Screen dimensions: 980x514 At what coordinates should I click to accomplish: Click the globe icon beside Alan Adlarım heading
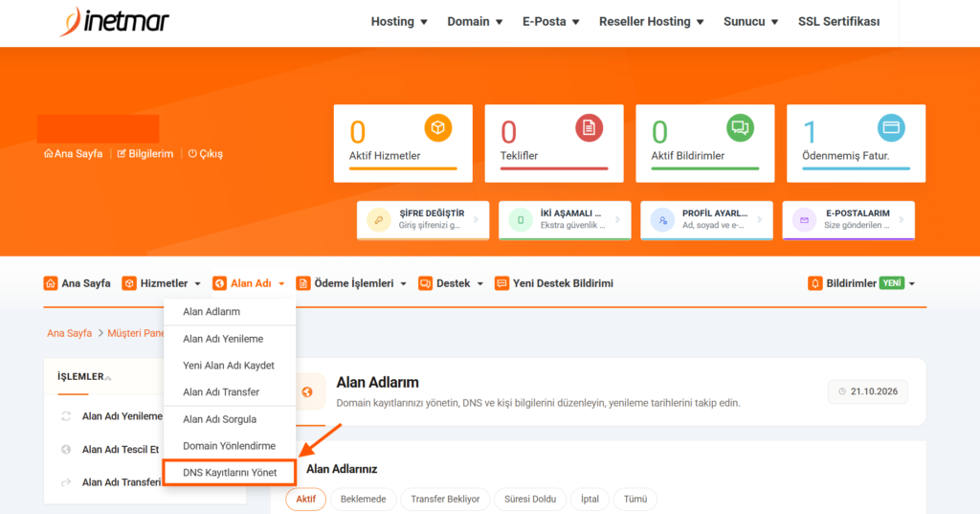point(307,392)
